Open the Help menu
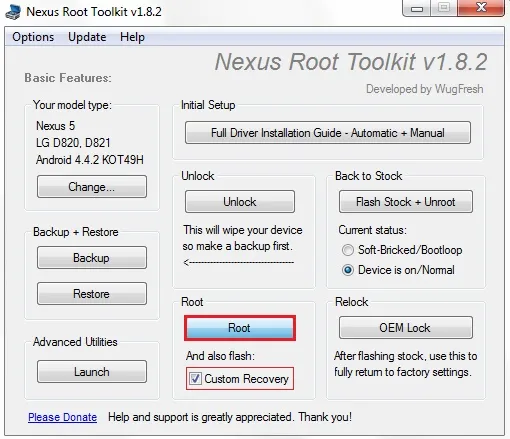 click(132, 37)
